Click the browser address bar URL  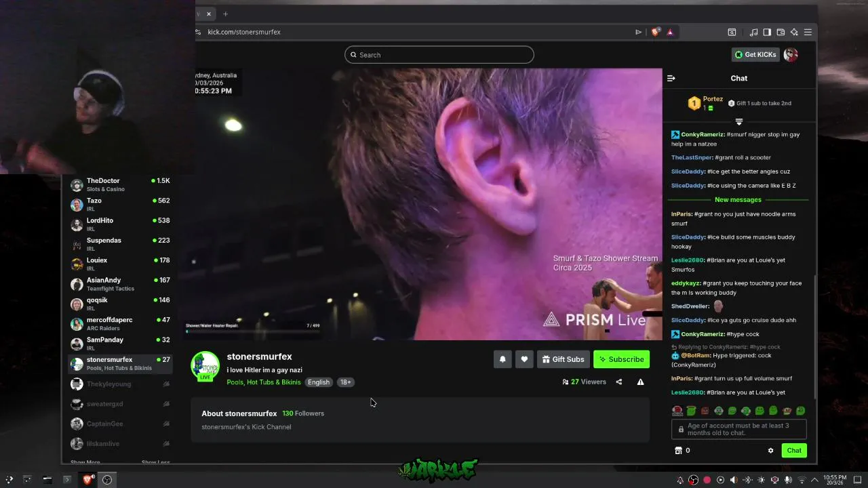tap(244, 32)
